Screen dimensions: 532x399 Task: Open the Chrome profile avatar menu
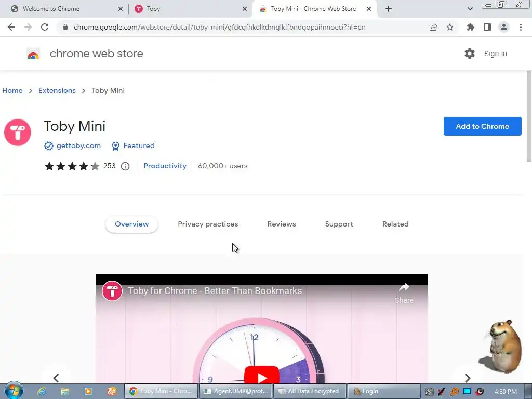coord(504,27)
